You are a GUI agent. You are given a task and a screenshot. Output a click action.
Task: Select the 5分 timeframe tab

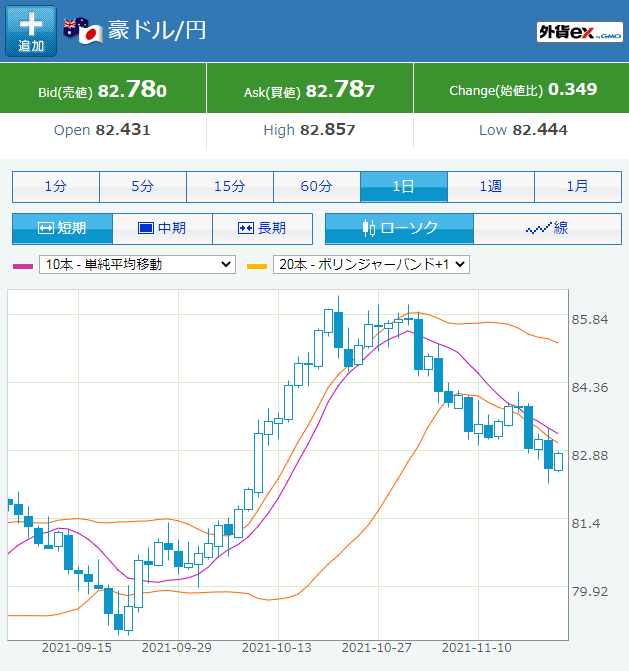click(x=143, y=187)
